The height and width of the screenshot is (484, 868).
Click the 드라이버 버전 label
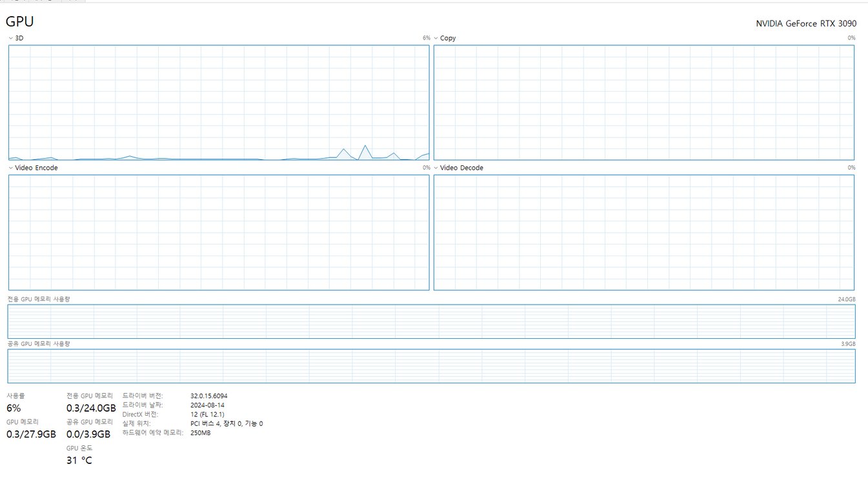coord(143,396)
